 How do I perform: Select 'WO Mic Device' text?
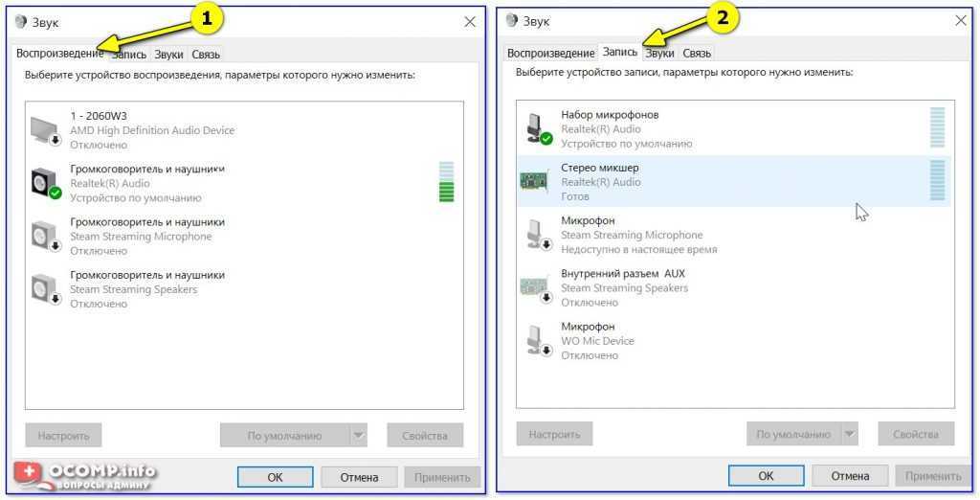[x=597, y=340]
